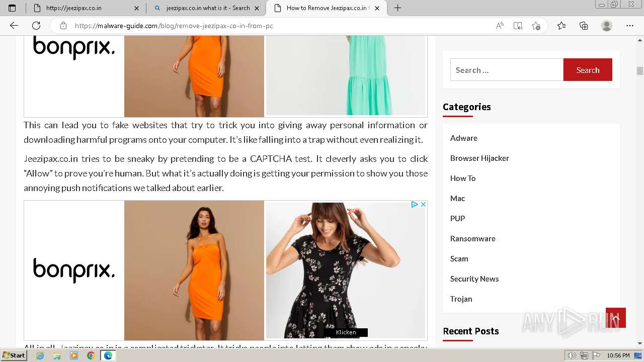
Task: Click the Klicken ad button
Action: click(346, 332)
